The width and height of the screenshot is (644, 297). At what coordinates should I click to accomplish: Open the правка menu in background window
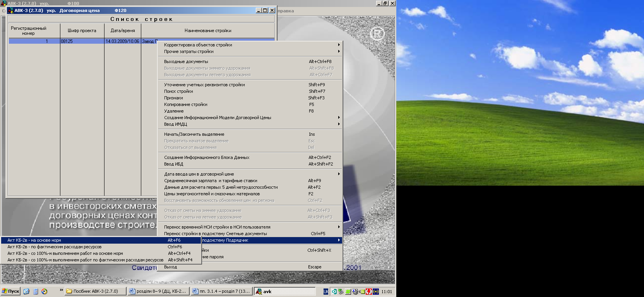286,11
